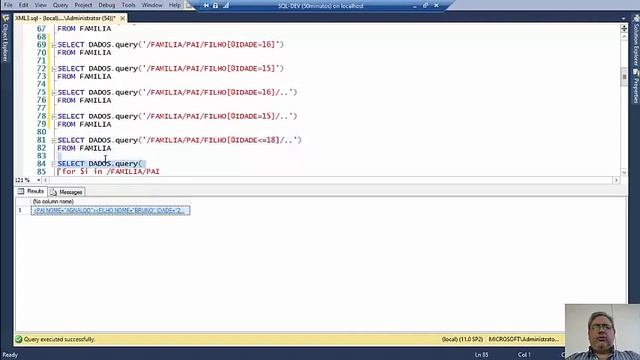Click the 'for $i in /FAMILIA/PAI' line
This screenshot has width=640, height=360.
click(x=109, y=171)
